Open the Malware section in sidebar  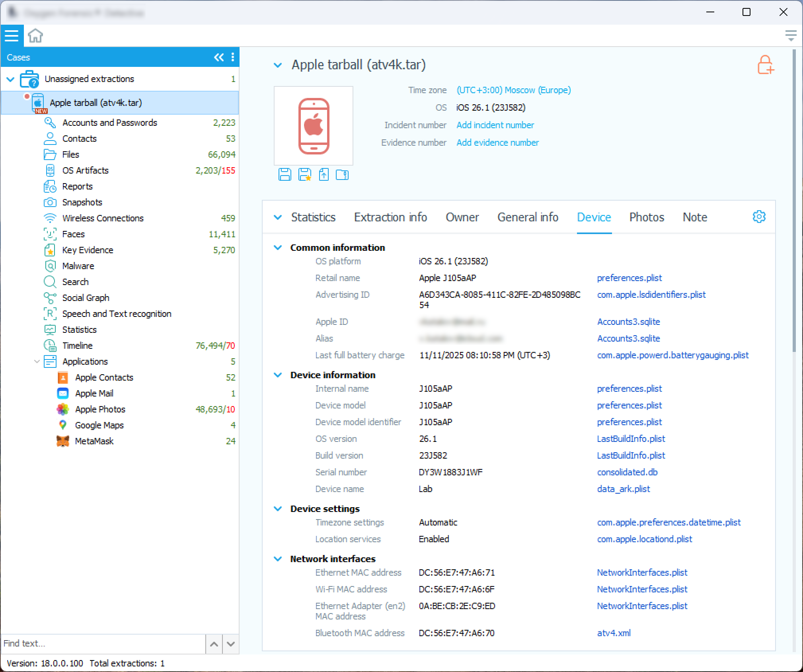[x=78, y=266]
